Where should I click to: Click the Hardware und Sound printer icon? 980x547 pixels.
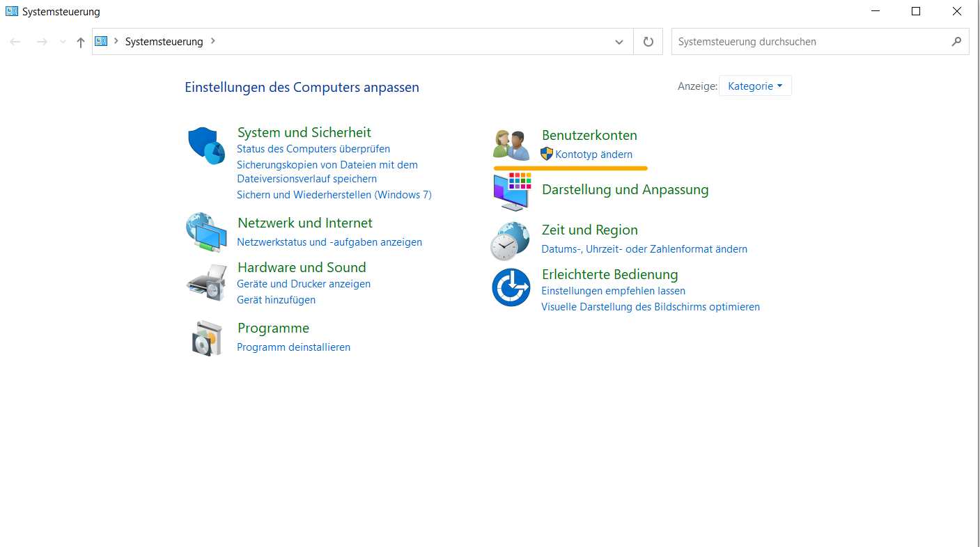pyautogui.click(x=205, y=281)
